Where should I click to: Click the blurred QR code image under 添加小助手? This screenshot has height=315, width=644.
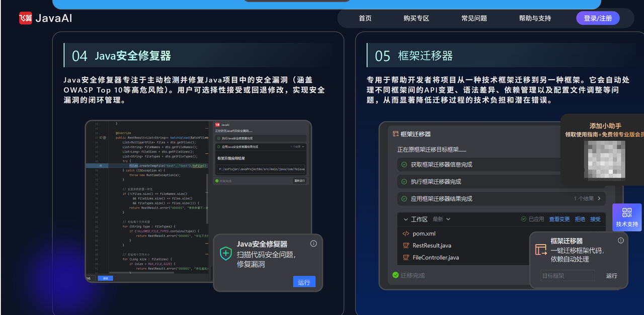pyautogui.click(x=606, y=160)
